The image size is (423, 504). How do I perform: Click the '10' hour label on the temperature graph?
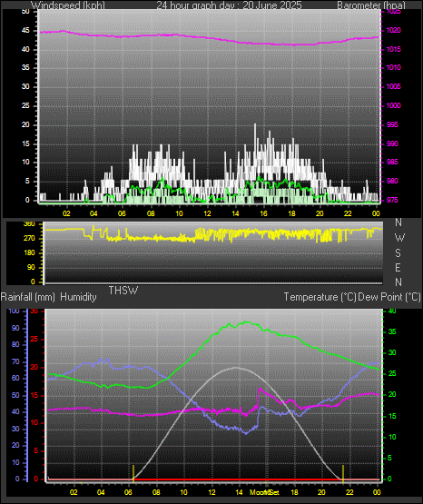[183, 492]
